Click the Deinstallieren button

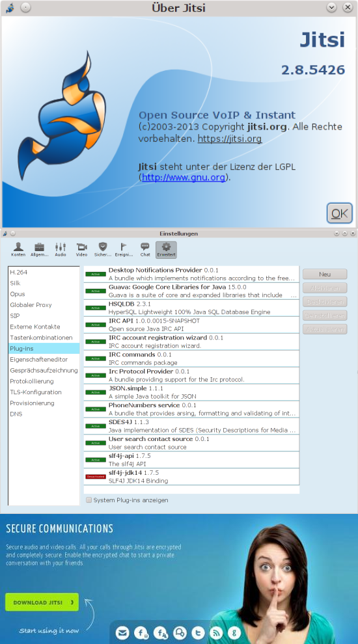point(325,315)
